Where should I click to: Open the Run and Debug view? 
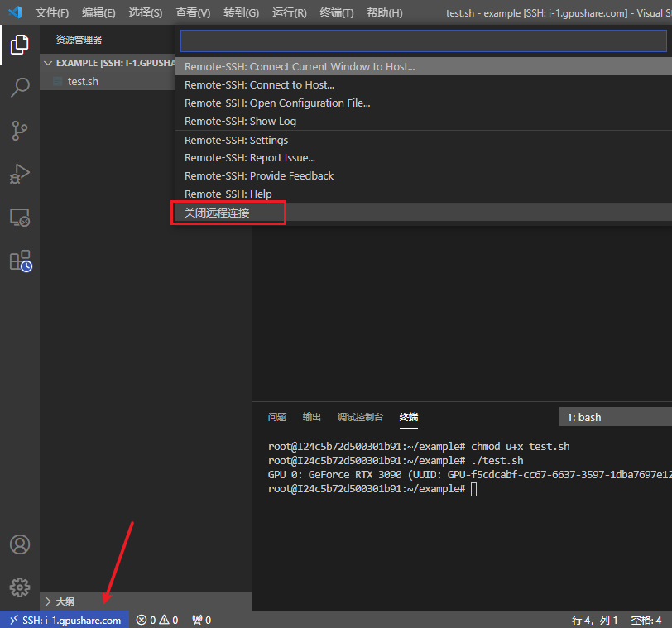tap(19, 174)
